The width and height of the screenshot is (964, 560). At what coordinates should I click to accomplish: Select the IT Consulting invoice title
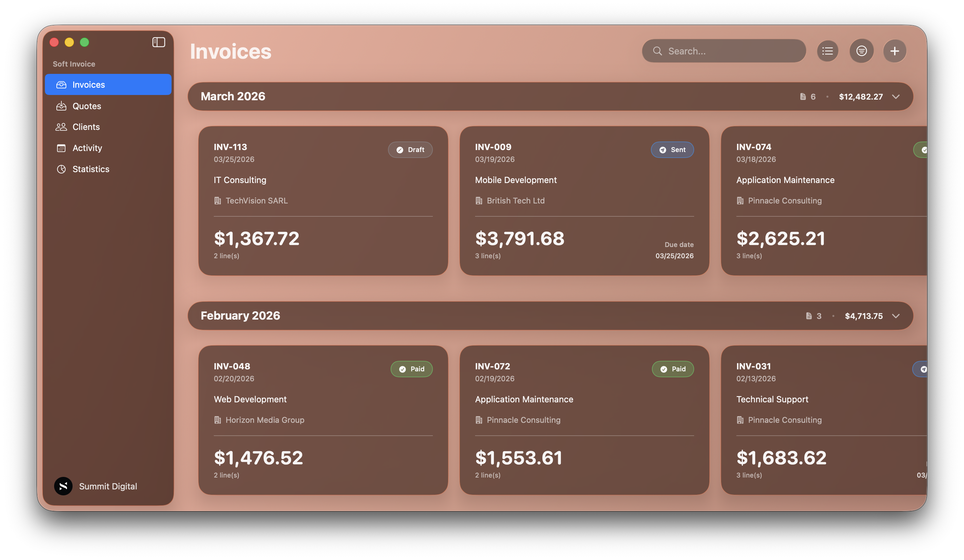pyautogui.click(x=240, y=180)
